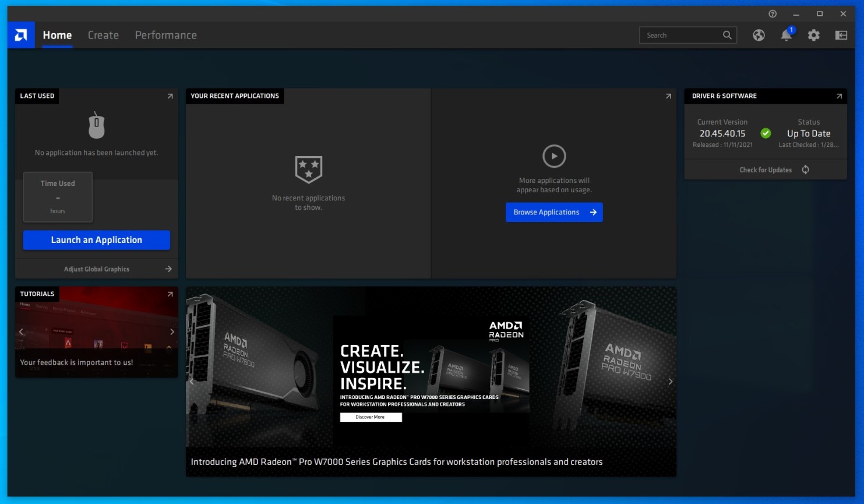Advance banner with right chevron
The width and height of the screenshot is (864, 504).
[x=671, y=382]
